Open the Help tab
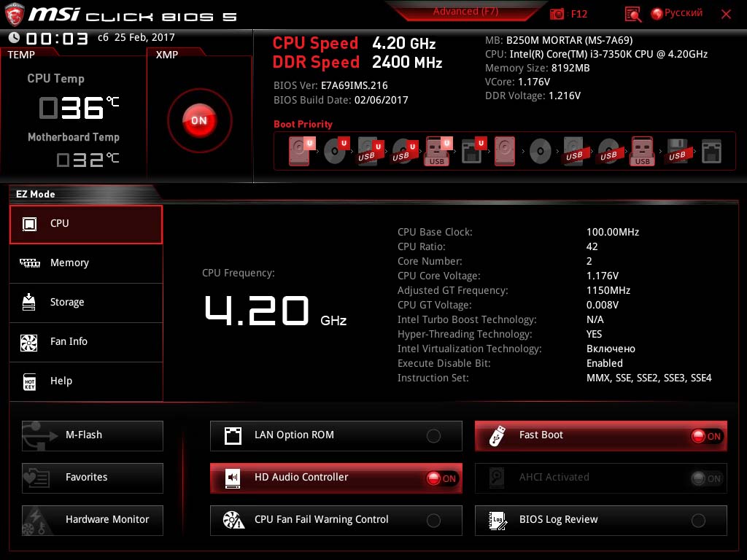 [86, 381]
